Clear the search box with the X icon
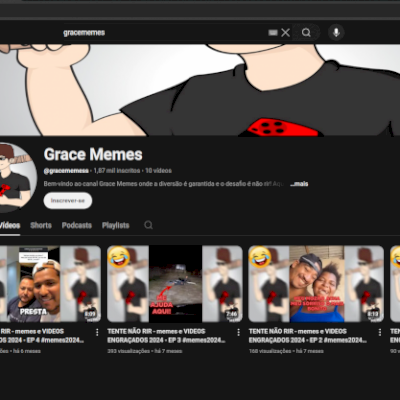 [285, 32]
